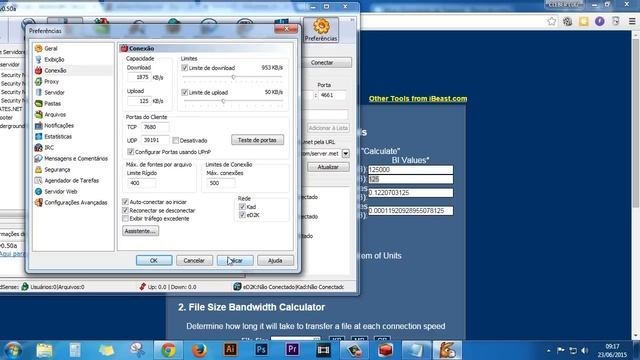Open Configurações Avançadas preferences
The image size is (640, 360).
point(76,203)
